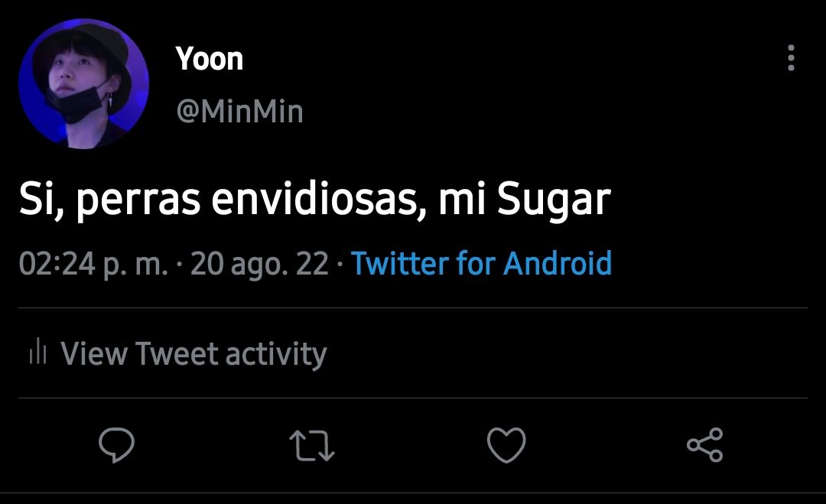Share the tweet via share icon
The image size is (826, 504).
tap(705, 445)
